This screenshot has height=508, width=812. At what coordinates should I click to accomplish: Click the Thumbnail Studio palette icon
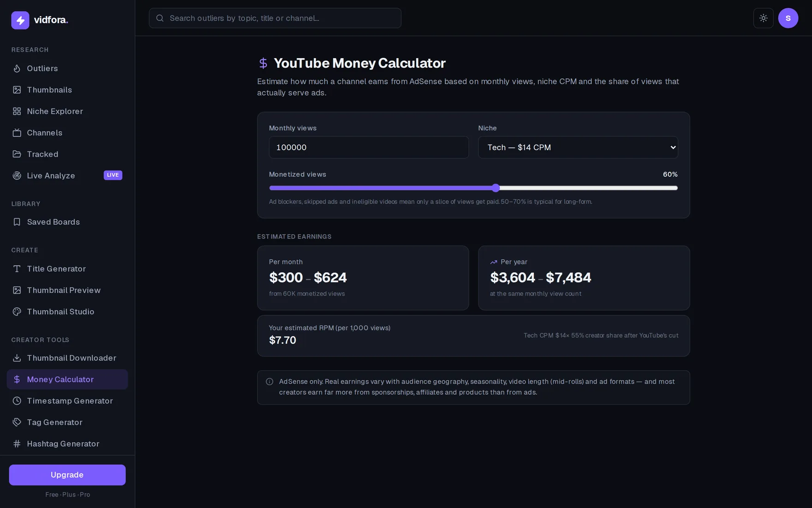(x=17, y=312)
